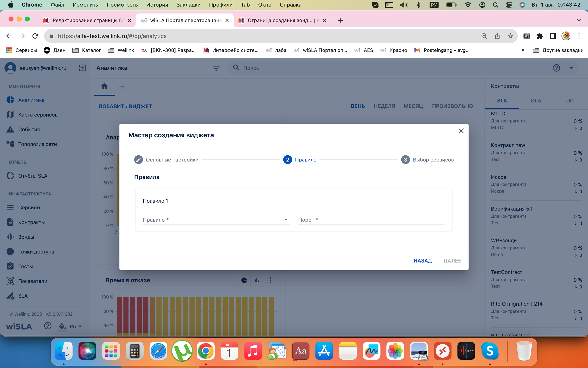Open the Ru language dropdown
The image size is (588, 368).
(76, 327)
